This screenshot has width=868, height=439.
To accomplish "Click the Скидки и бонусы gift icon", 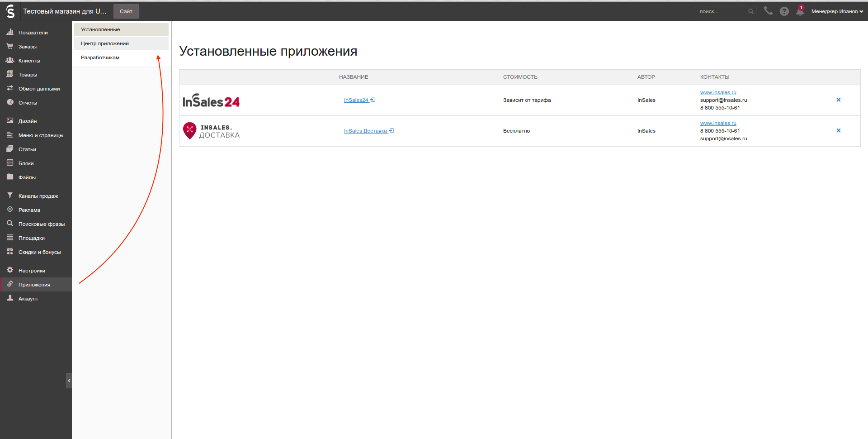I will [10, 252].
